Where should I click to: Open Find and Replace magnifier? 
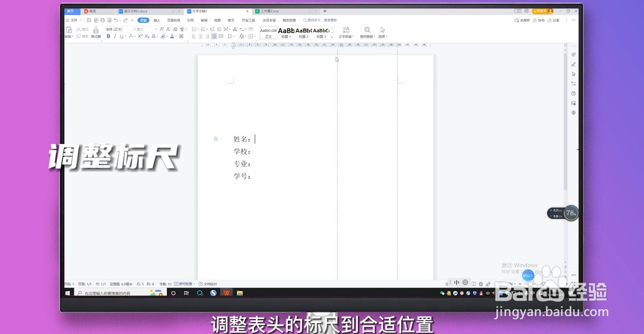tap(367, 30)
